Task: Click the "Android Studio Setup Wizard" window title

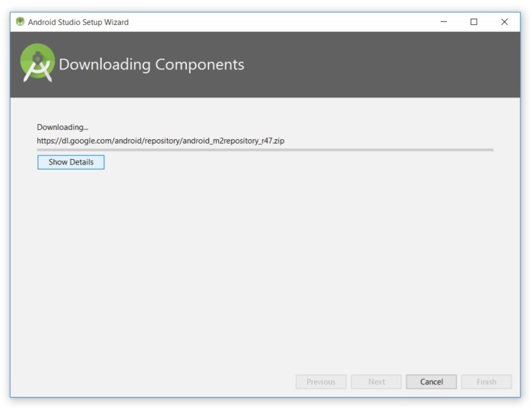Action: tap(78, 22)
